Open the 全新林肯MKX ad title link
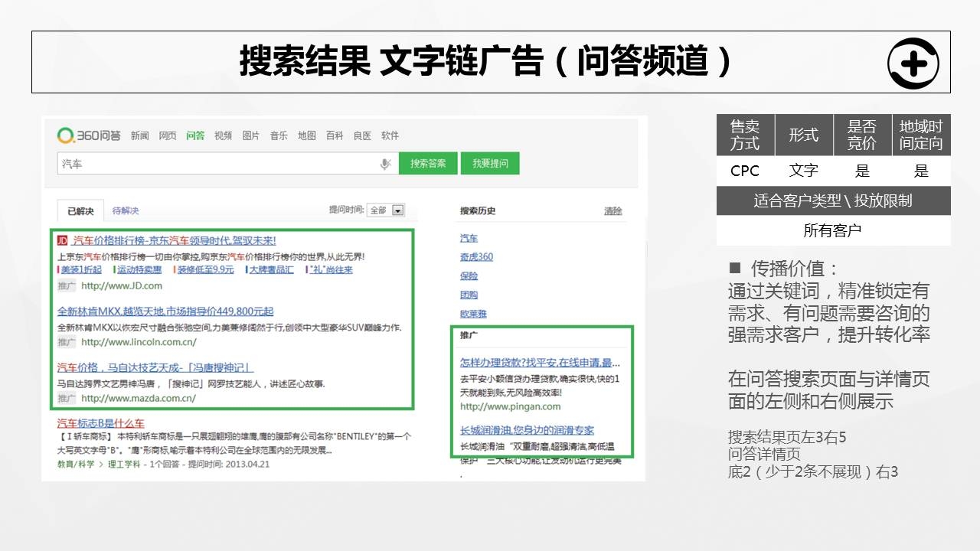The image size is (980, 551). [165, 311]
